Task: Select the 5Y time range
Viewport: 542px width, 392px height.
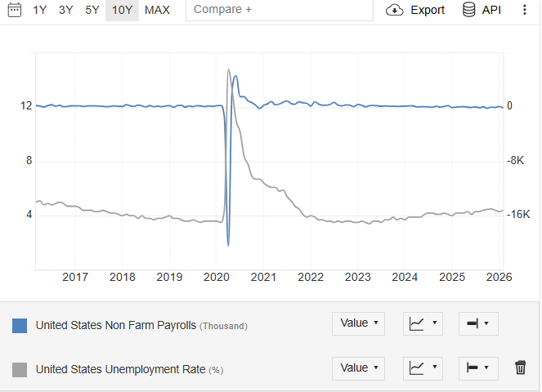Action: (x=92, y=10)
